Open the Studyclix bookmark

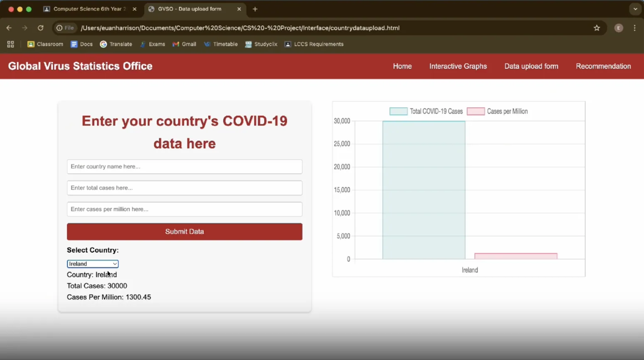tap(261, 44)
